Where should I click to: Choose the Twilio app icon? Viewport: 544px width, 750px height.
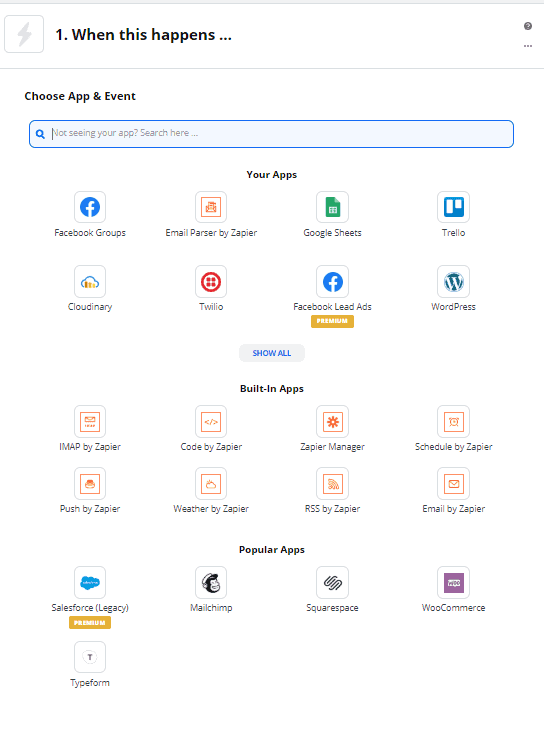[x=211, y=282]
